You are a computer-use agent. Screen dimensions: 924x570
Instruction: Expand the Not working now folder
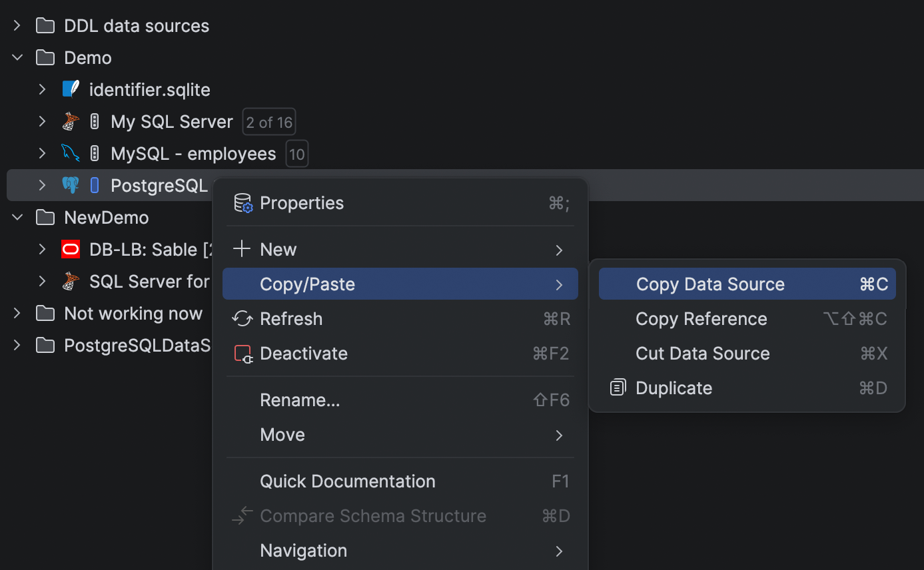(x=17, y=314)
